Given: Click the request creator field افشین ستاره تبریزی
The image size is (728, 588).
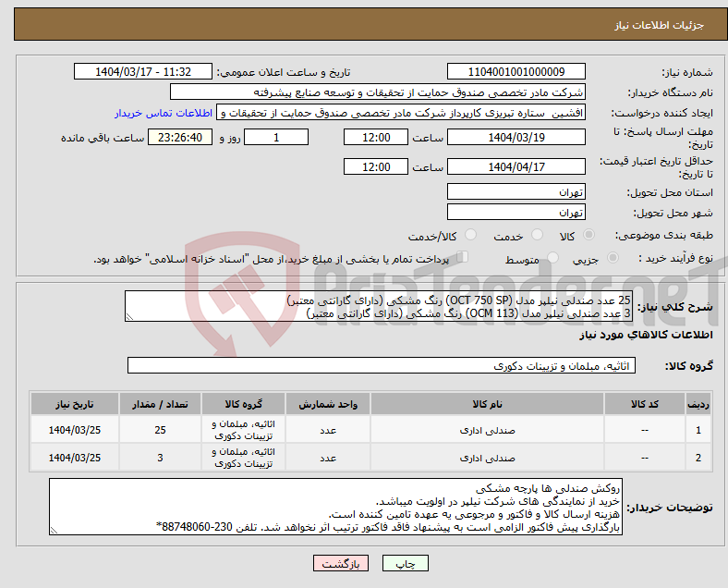Looking at the screenshot, I should coord(401,113).
